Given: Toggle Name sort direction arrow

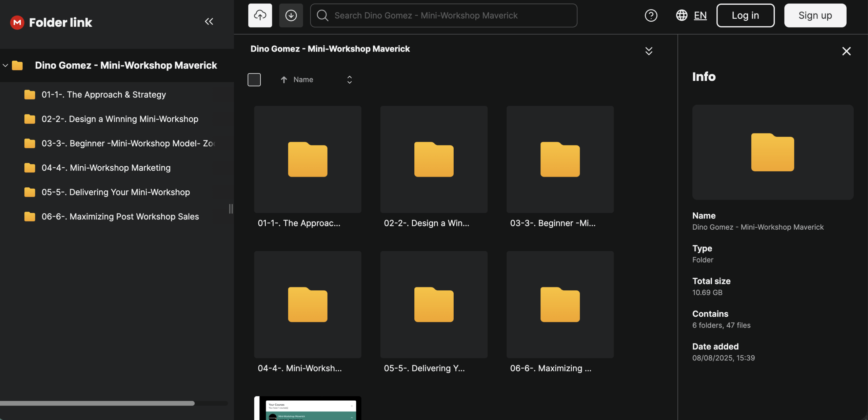Looking at the screenshot, I should tap(284, 80).
